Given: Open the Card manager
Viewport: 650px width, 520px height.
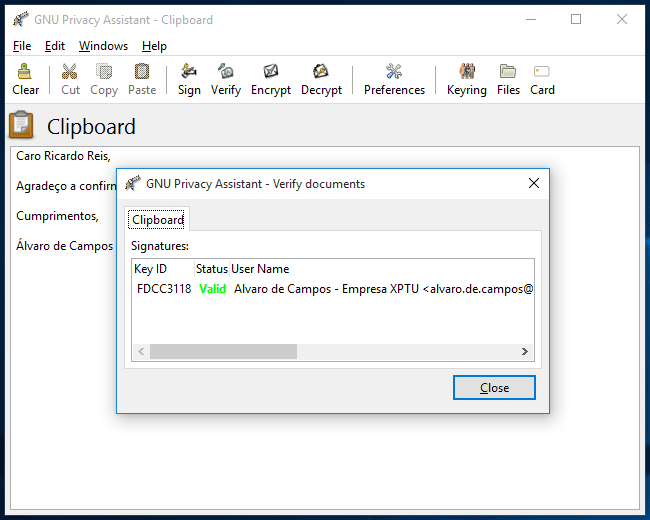Looking at the screenshot, I should (542, 79).
